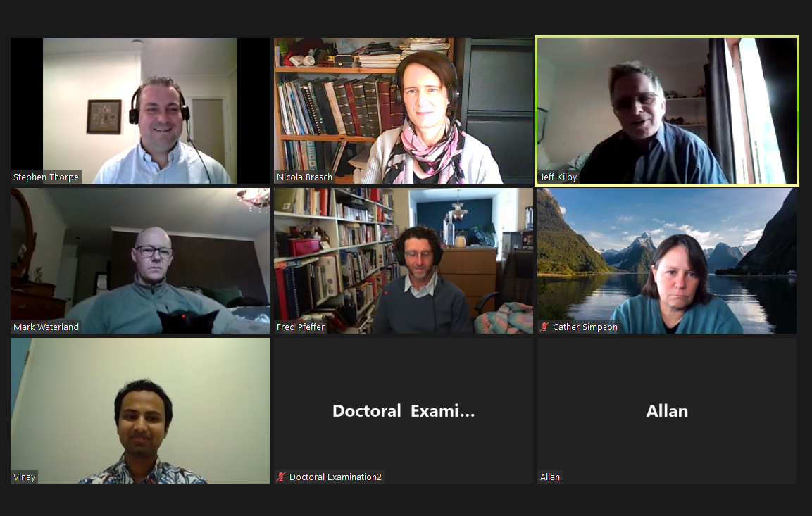Click the Mark Waterland name label
This screenshot has height=516, width=812.
tap(46, 327)
